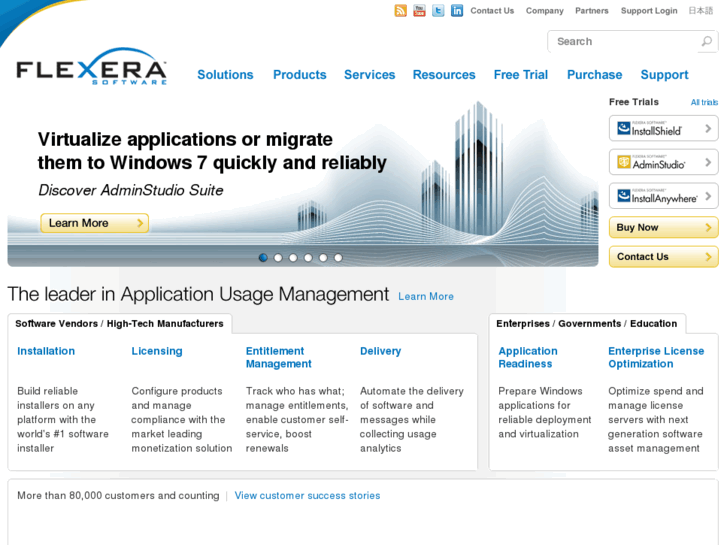Open the Products navigation menu
727x545 pixels.
point(299,75)
